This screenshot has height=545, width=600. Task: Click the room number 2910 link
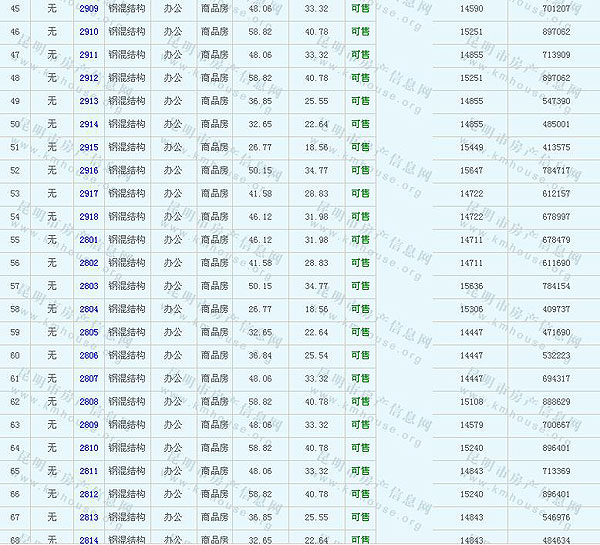[89, 31]
